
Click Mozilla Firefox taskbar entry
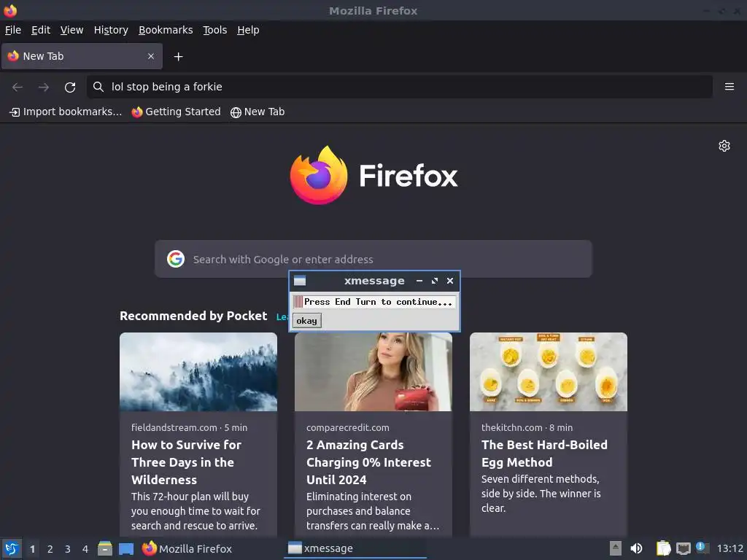click(187, 548)
